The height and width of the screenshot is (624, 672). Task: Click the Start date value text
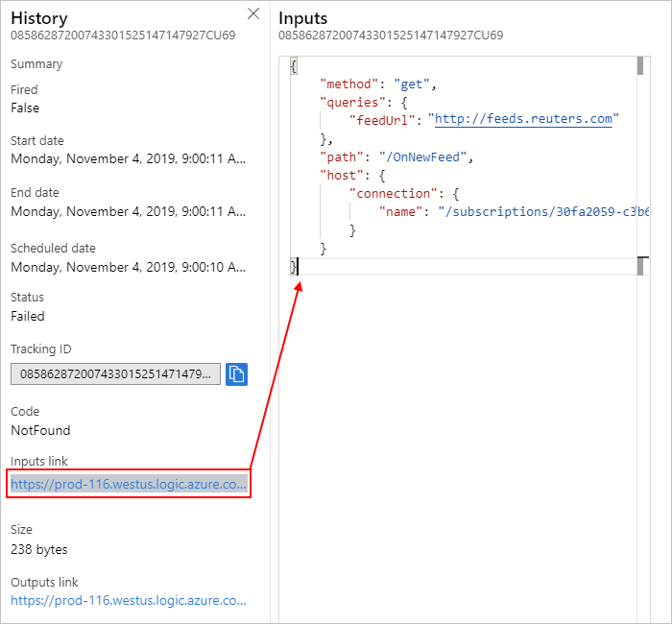128,158
